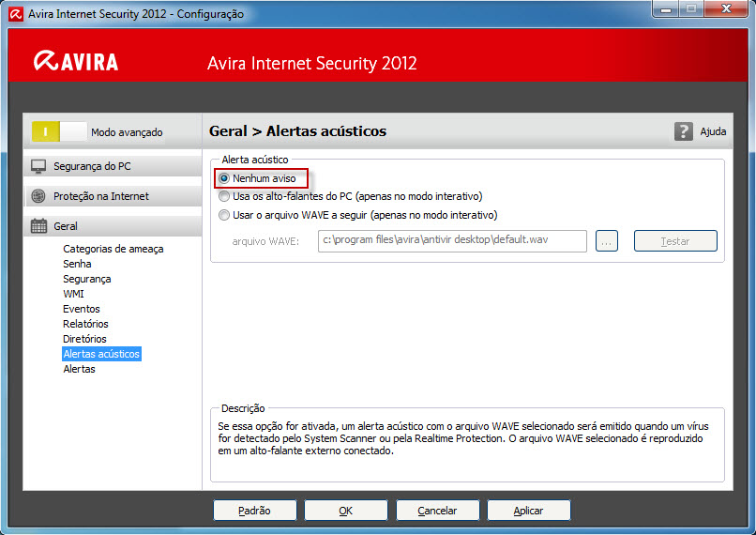The width and height of the screenshot is (756, 535).
Task: Open the Segurança settings page
Action: 87,279
